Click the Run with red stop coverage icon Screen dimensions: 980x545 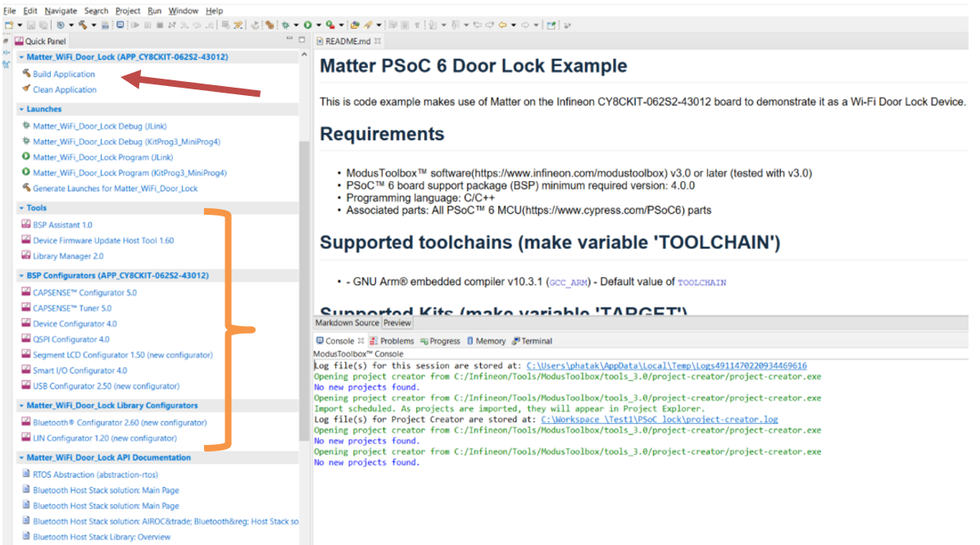coord(330,25)
